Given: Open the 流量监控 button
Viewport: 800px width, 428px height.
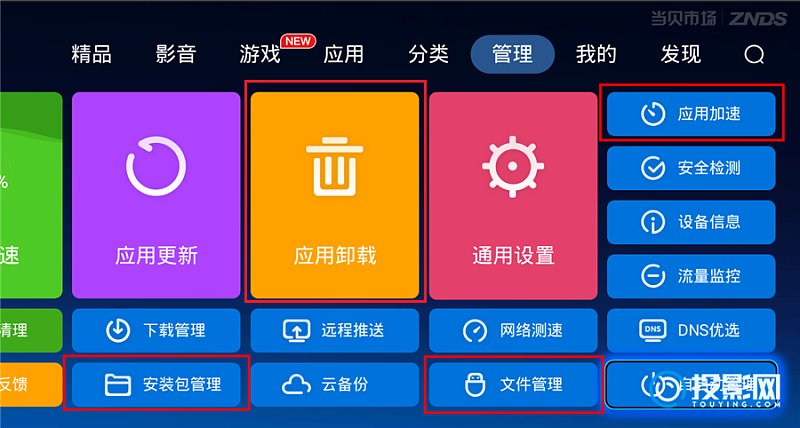Looking at the screenshot, I should tap(691, 276).
